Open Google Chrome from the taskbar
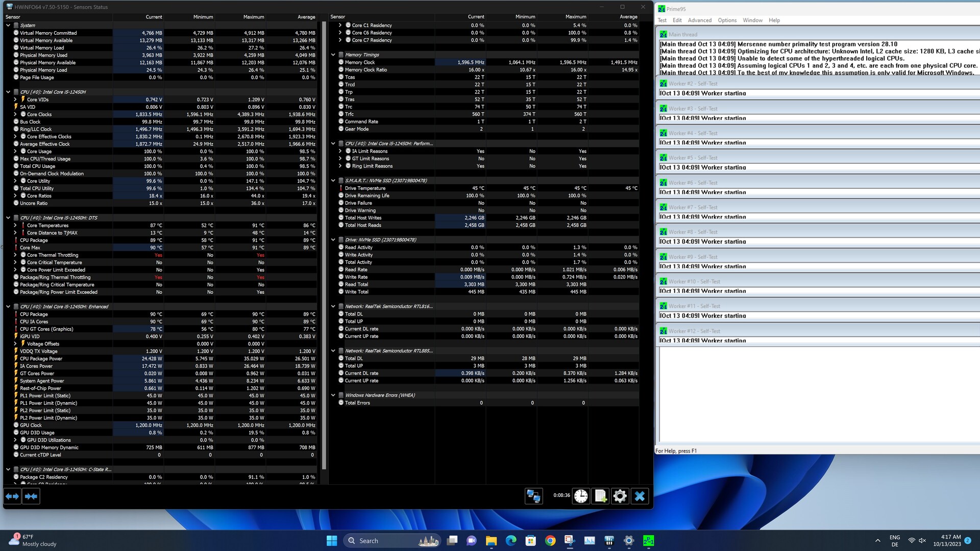 (550, 541)
